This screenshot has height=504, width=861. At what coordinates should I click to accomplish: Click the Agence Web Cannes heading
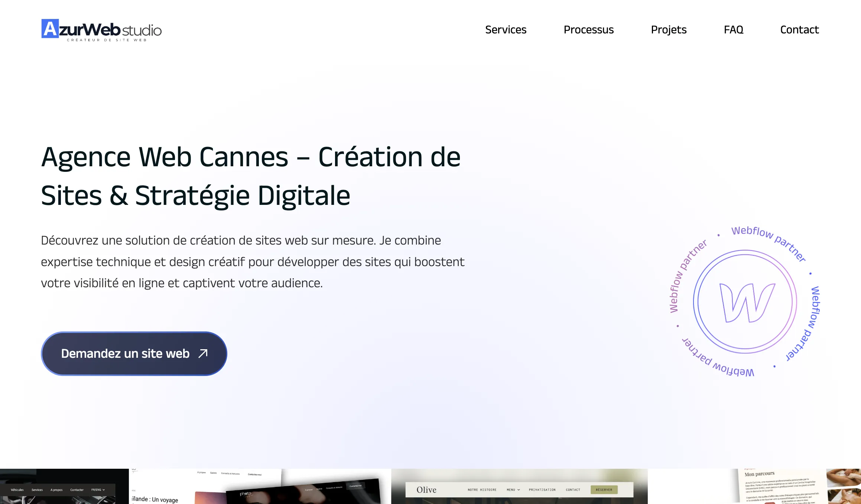251,176
